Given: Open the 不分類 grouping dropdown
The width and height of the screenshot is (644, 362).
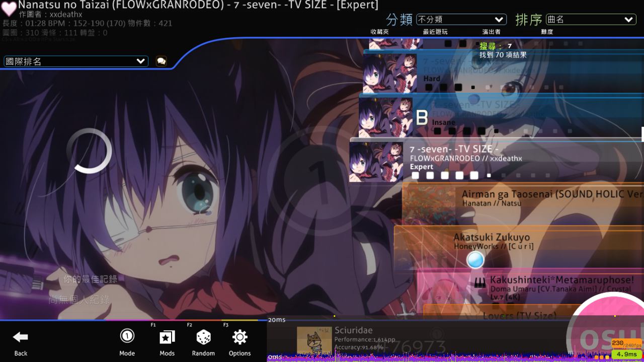Looking at the screenshot, I should point(461,20).
